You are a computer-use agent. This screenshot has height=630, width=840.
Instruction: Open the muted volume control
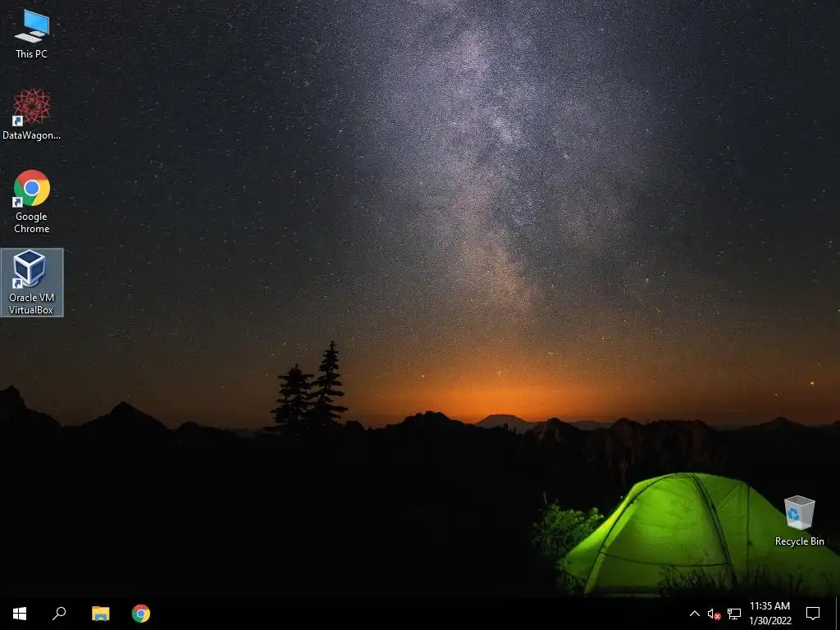click(x=714, y=614)
